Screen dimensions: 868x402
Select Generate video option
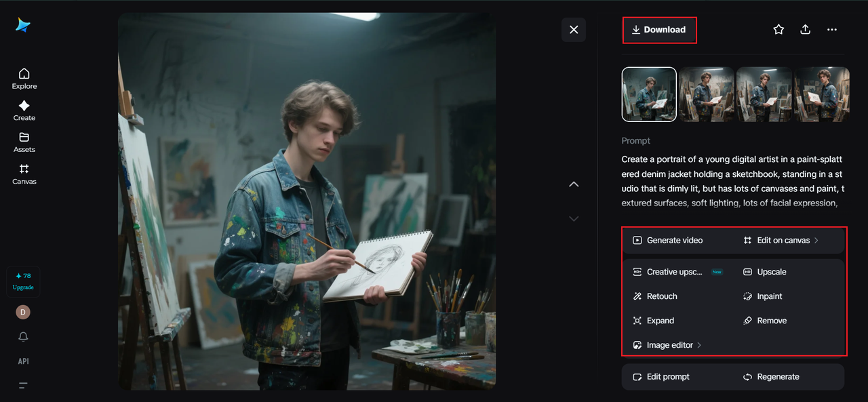tap(668, 241)
